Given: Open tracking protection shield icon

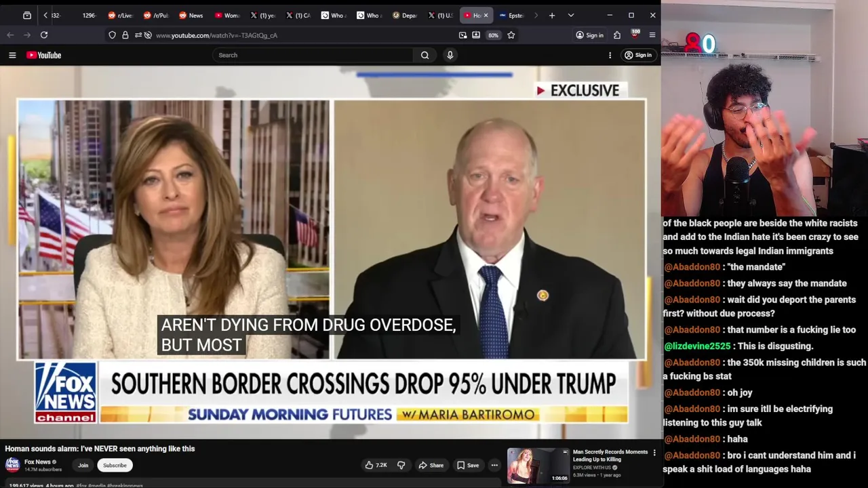Looking at the screenshot, I should pyautogui.click(x=112, y=35).
